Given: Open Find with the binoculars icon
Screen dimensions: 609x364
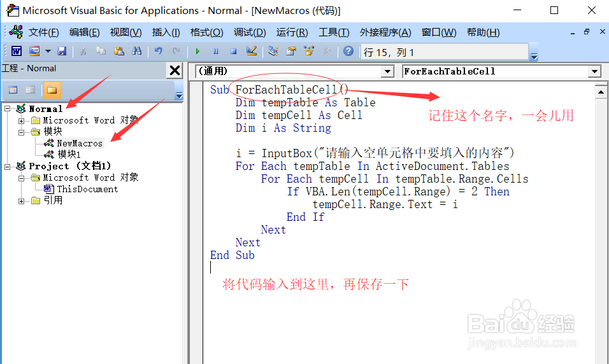Looking at the screenshot, I should tap(137, 51).
